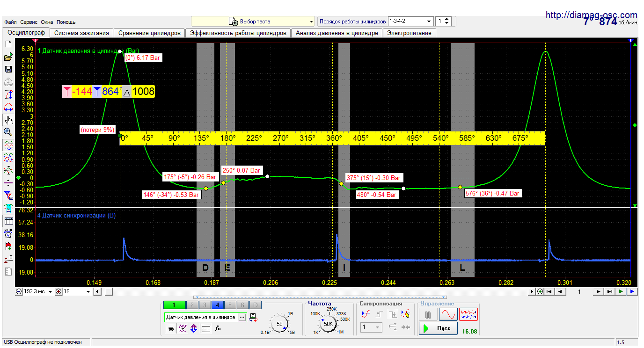Go to first frame navigation button
Image resolution: width=644 pixels, height=348 pixels.
[549, 291]
